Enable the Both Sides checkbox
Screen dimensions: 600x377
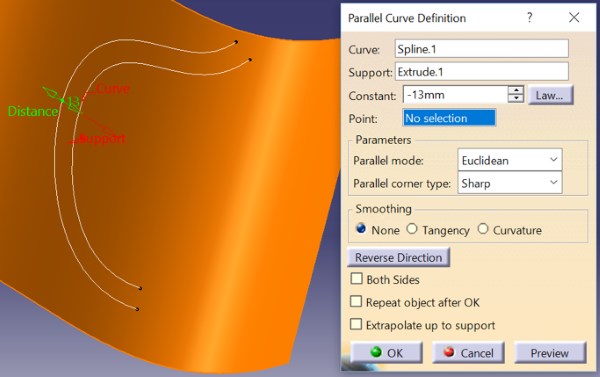click(357, 279)
